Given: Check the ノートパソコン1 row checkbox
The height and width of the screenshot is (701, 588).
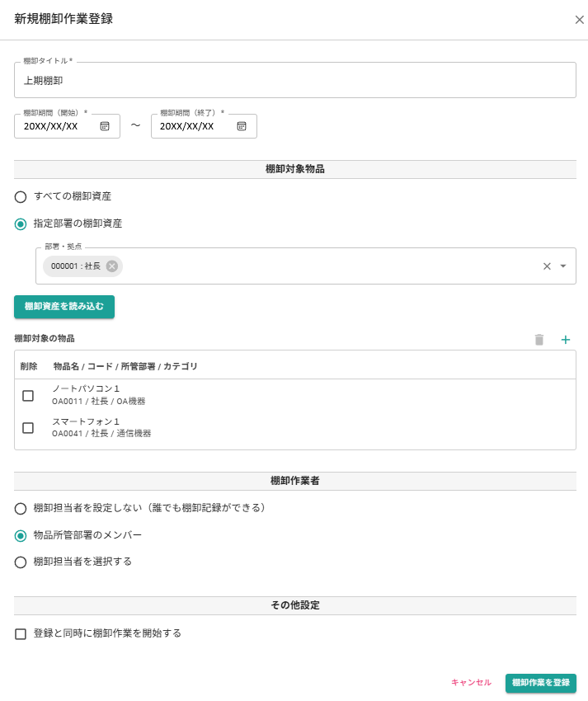Looking at the screenshot, I should click(28, 396).
